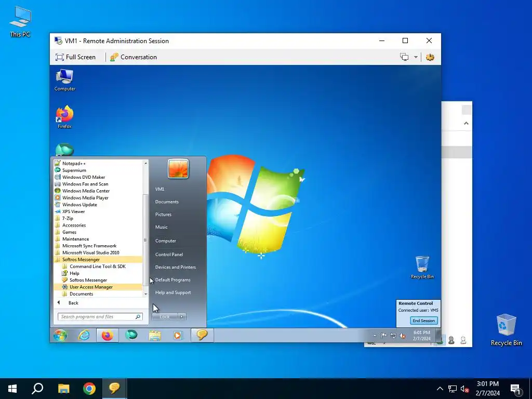
Task: Click the Full Screen toolbar button
Action: (76, 57)
